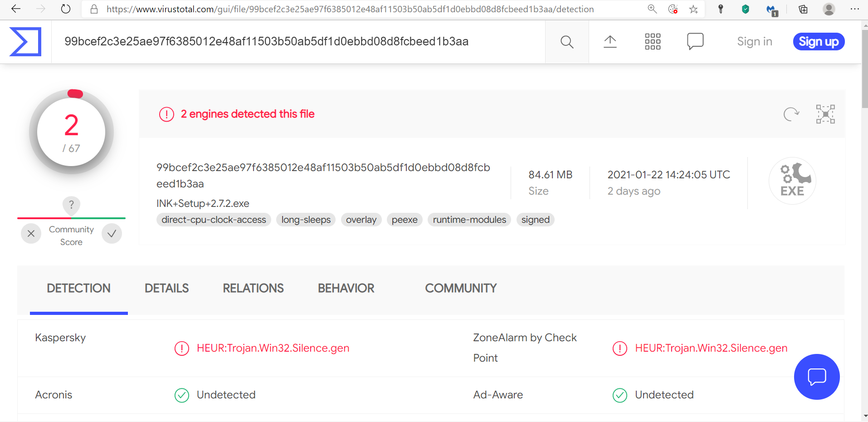Screen dimensions: 868x422
Task: Open browser Collections
Action: pos(803,9)
